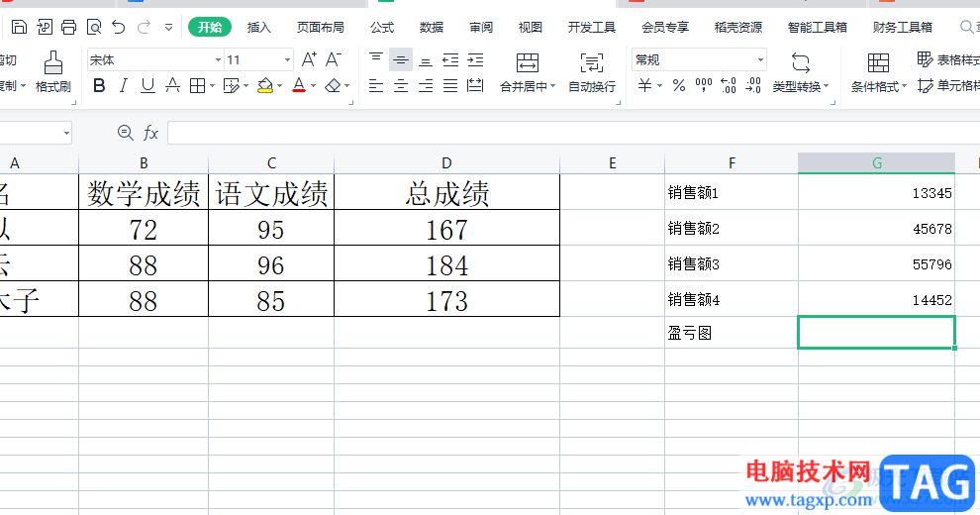Align text to bottom icon
Viewport: 980px width, 515px height.
click(426, 60)
